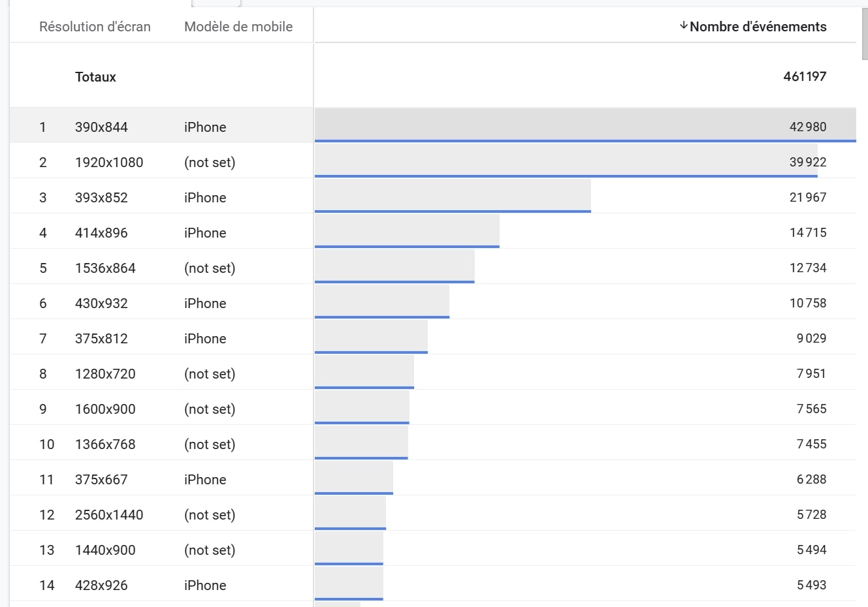Click the Totaux value 461197
This screenshot has height=607, width=868.
coord(805,76)
